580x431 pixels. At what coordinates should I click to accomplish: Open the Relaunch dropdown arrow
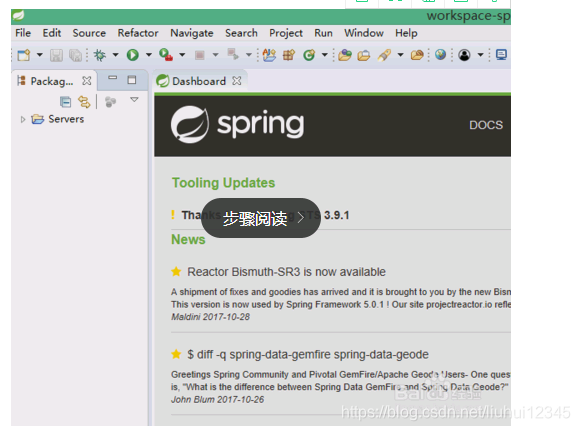pyautogui.click(x=249, y=55)
